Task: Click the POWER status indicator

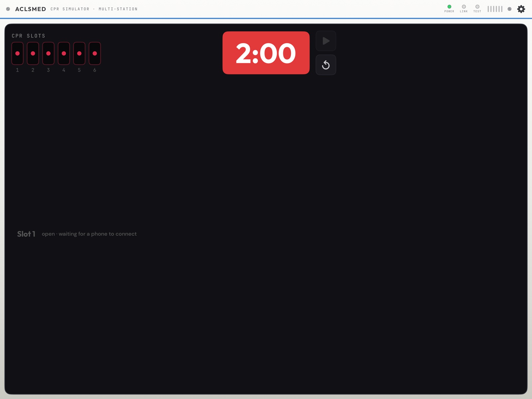Action: 449,9
